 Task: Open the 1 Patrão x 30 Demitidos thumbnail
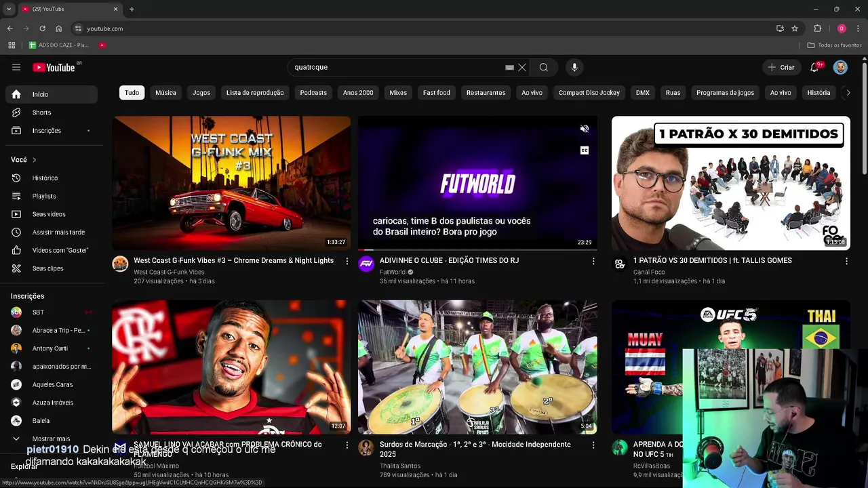click(x=730, y=183)
